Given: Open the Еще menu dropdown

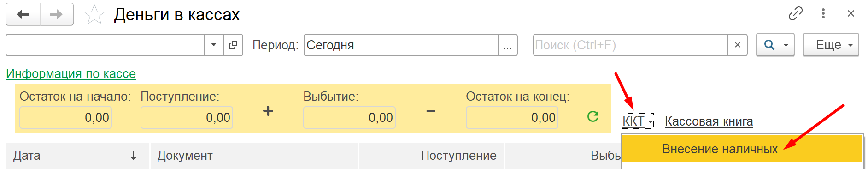Looking at the screenshot, I should point(831,45).
